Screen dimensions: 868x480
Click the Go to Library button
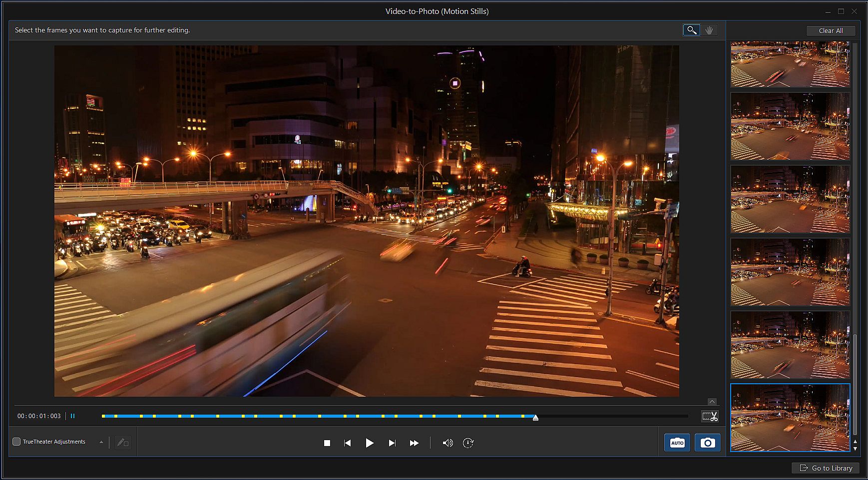(x=826, y=468)
